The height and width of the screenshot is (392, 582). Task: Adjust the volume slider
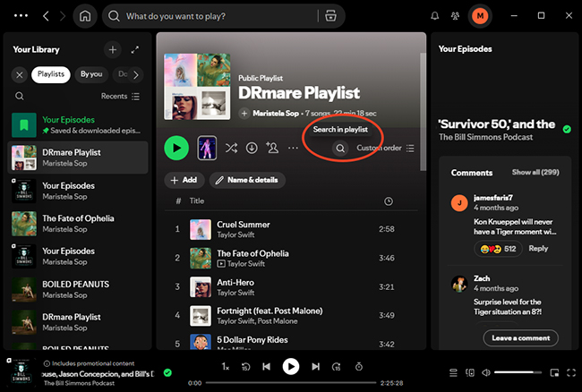(x=518, y=372)
